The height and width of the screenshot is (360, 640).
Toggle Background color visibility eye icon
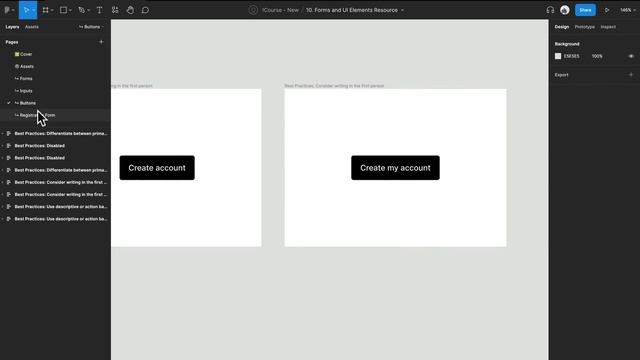[631, 56]
